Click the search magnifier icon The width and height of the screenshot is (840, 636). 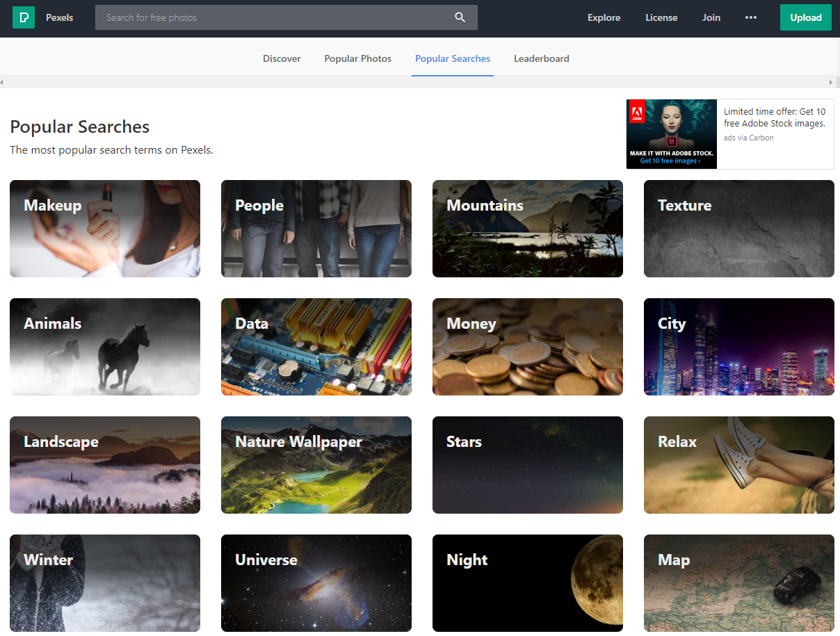point(460,17)
